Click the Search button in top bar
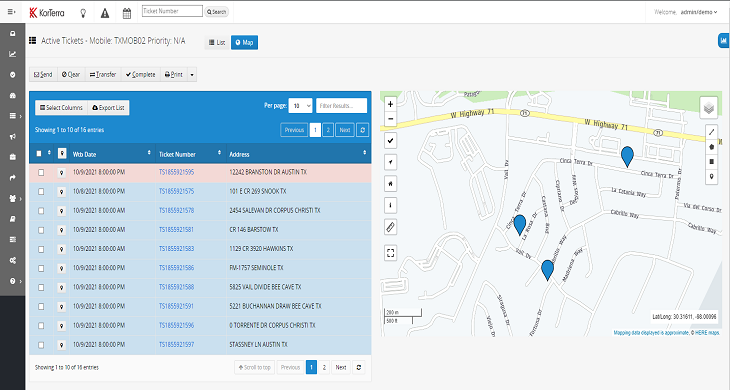Image resolution: width=730 pixels, height=390 pixels. pos(216,12)
